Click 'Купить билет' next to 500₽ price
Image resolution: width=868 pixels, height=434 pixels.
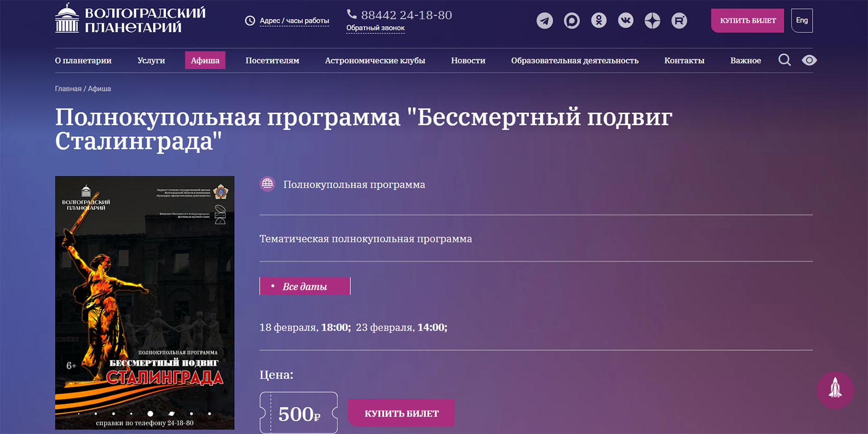pyautogui.click(x=401, y=413)
